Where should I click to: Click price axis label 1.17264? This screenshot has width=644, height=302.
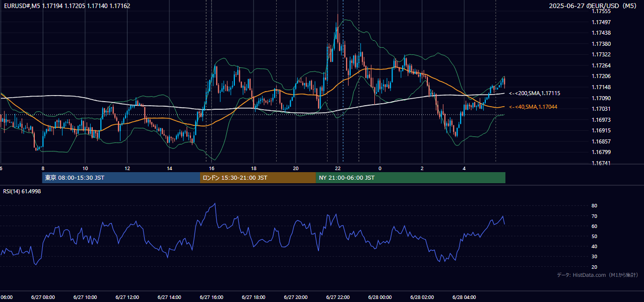point(601,65)
